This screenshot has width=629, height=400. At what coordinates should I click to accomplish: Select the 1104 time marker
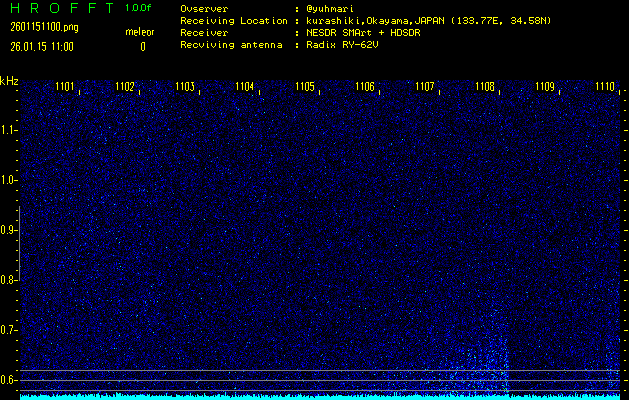pos(245,87)
